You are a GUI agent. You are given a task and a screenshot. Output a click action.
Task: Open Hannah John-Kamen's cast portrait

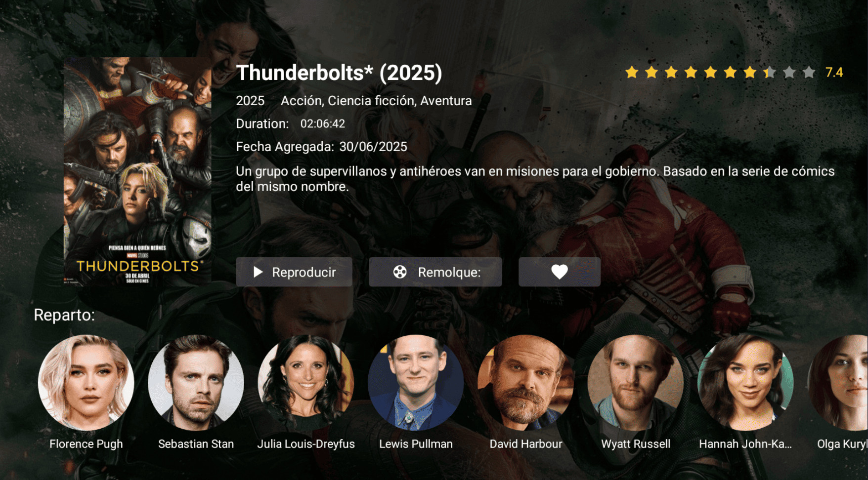point(745,383)
